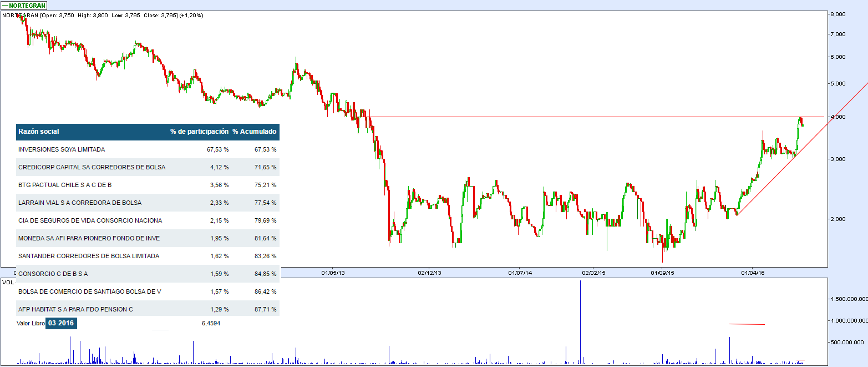This screenshot has width=868, height=367.
Task: Click the 84,85 % accumulated value
Action: (265, 274)
